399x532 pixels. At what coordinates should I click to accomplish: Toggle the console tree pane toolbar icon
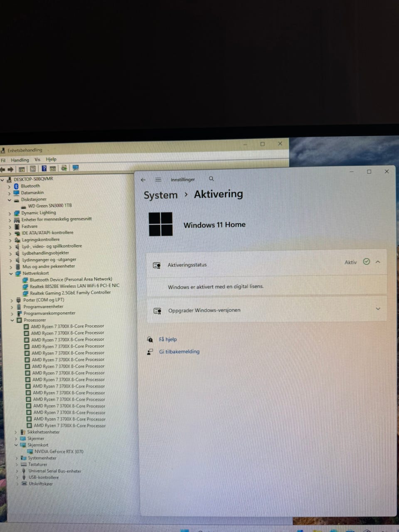[x=22, y=169]
